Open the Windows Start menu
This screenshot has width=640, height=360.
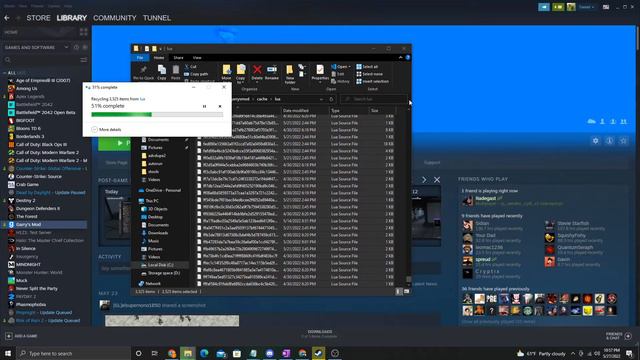(8, 353)
